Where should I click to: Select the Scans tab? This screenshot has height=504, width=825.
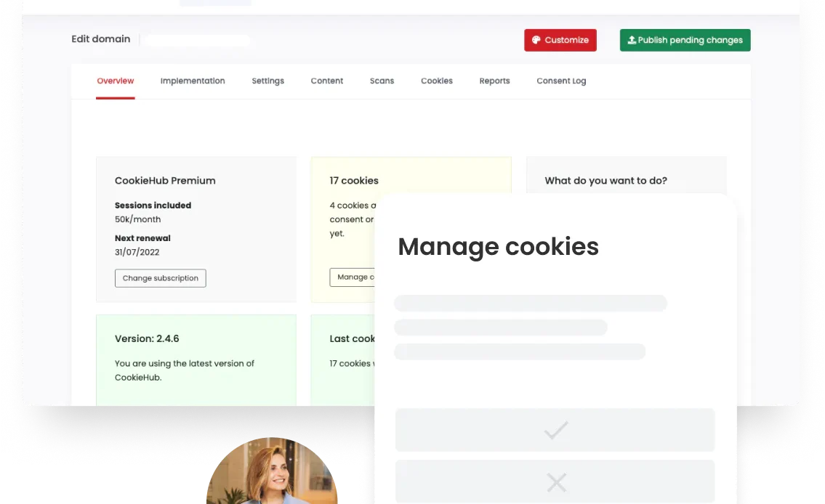coord(382,81)
